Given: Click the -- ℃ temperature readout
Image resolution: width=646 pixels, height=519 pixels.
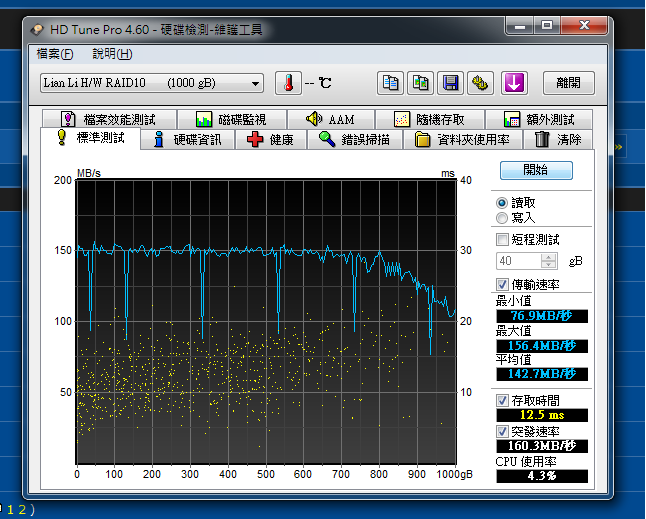Looking at the screenshot, I should pyautogui.click(x=318, y=83).
